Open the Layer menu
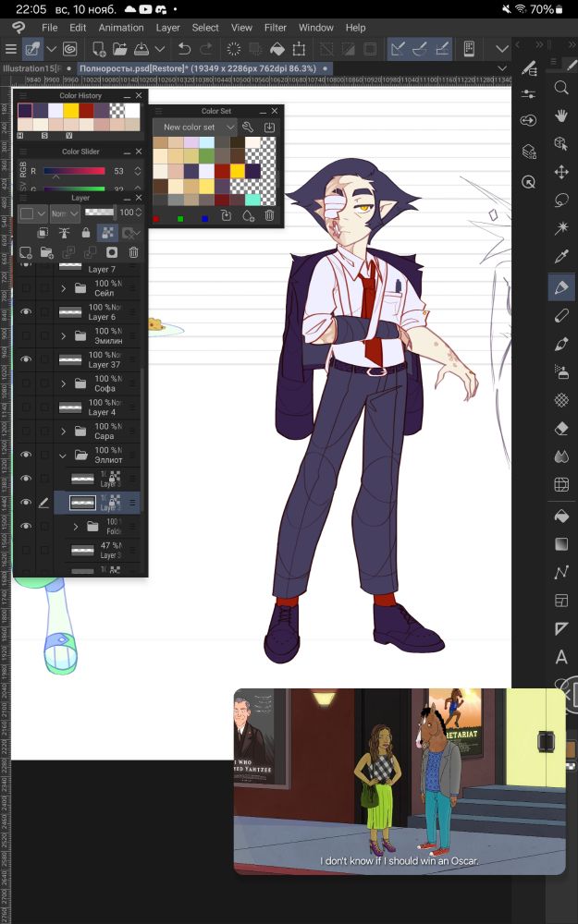Viewport: 578px width, 924px height. (x=168, y=28)
